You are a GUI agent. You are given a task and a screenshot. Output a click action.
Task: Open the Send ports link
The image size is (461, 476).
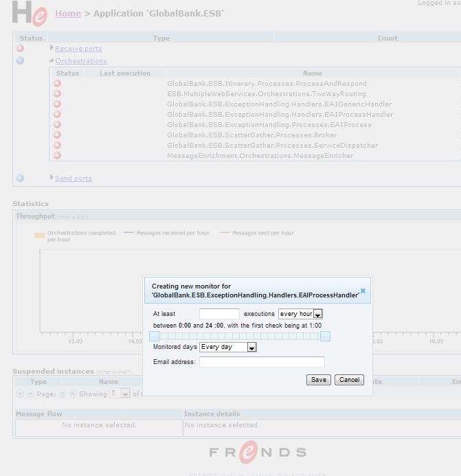click(x=74, y=178)
